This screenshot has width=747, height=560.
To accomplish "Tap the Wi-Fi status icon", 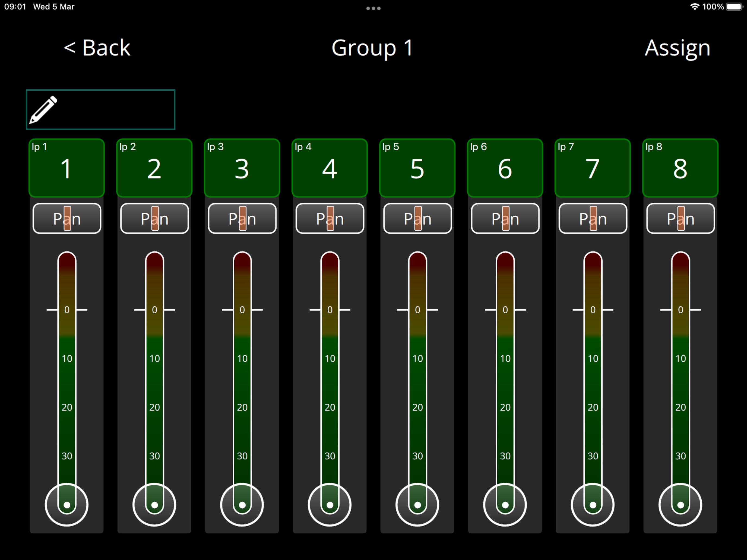I will [694, 7].
